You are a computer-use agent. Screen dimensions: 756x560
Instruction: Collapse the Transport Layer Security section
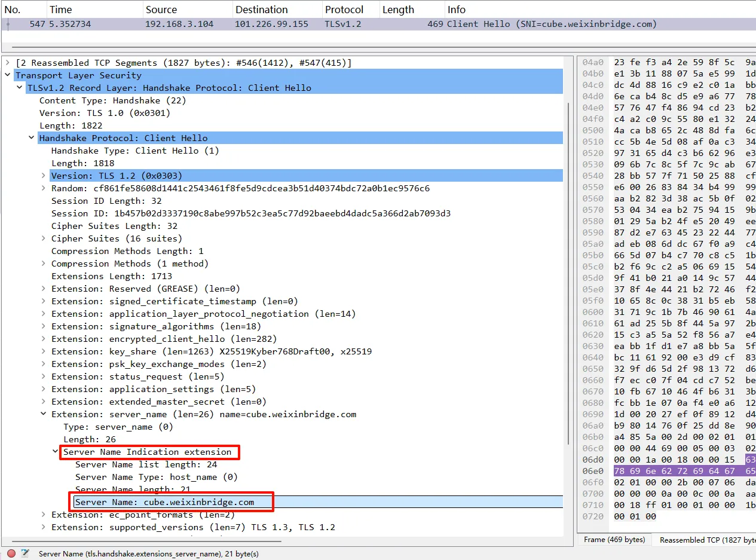[x=7, y=75]
